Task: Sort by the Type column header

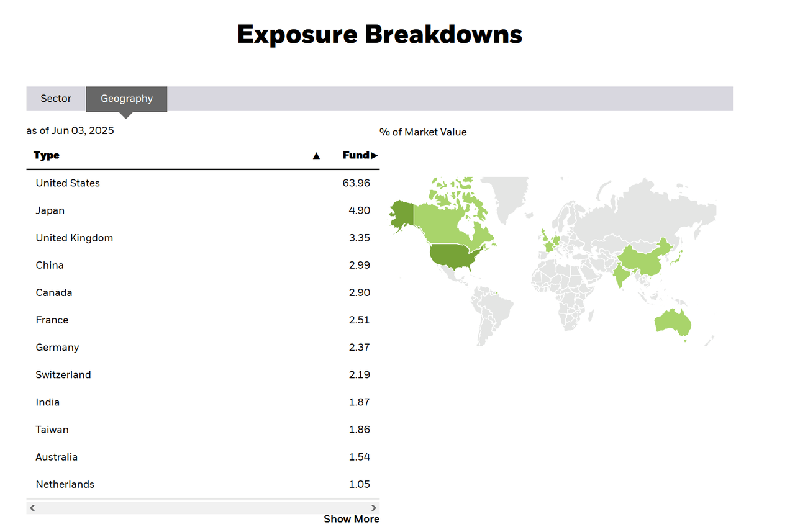Action: [46, 155]
